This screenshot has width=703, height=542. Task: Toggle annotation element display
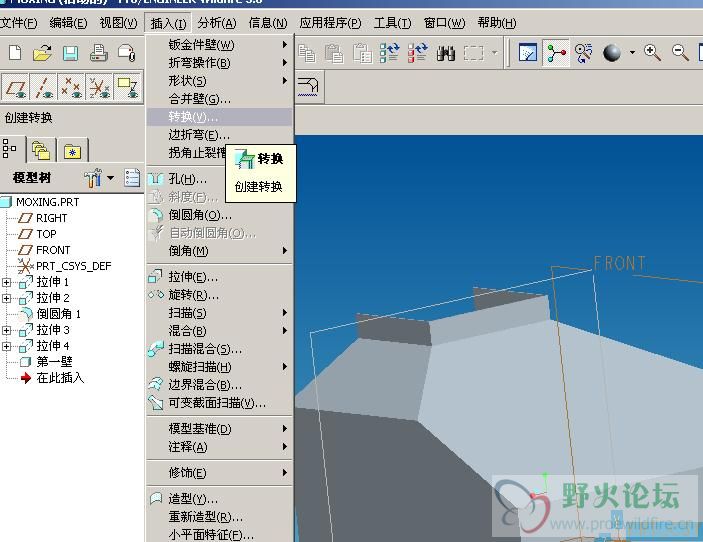127,87
